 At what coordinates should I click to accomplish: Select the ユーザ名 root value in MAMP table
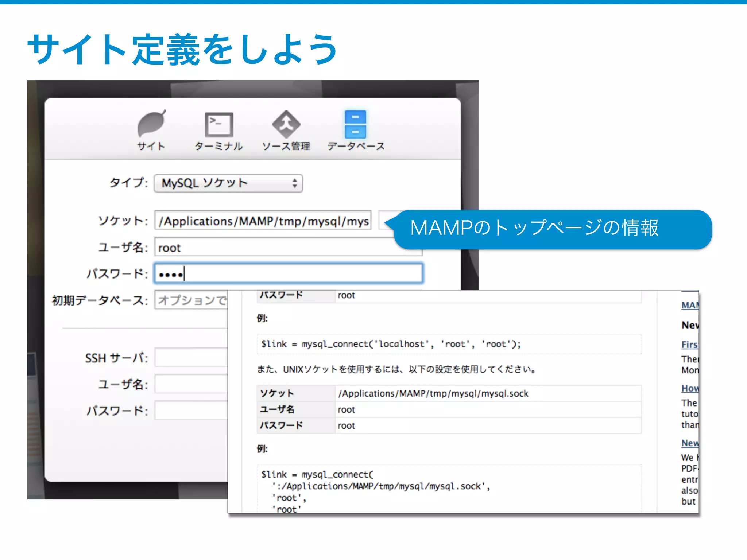[488, 409]
